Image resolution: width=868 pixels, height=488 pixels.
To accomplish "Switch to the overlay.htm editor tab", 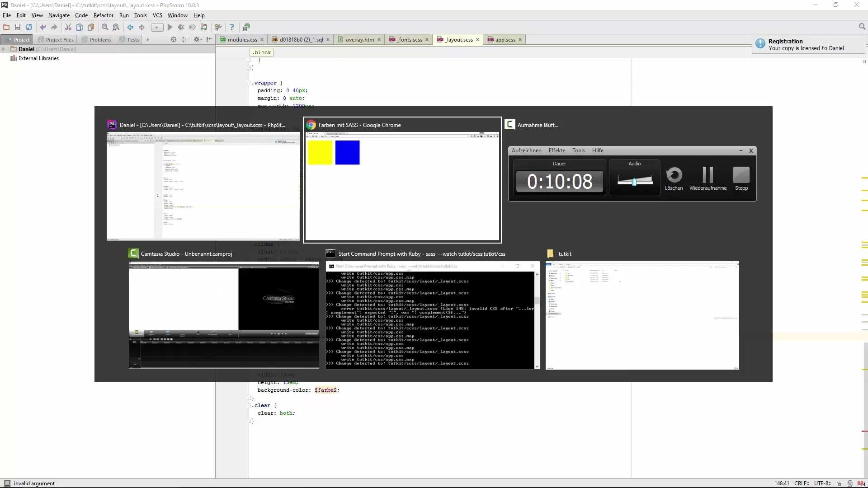I will [x=359, y=40].
